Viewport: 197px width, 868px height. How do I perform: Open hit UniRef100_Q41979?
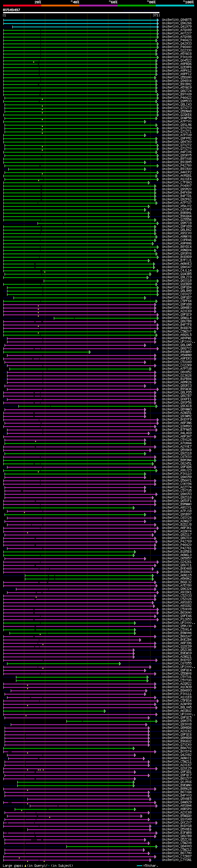click(177, 27)
